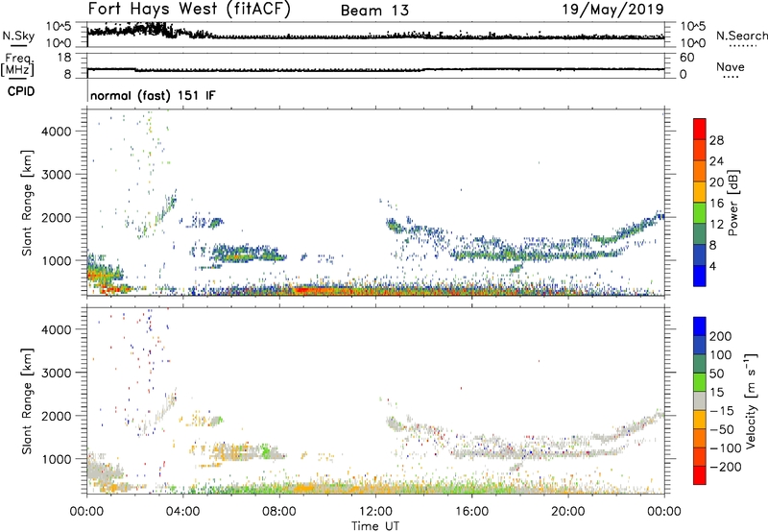This screenshot has height=532, width=768.
Task: Click the '200' velocity colorbar tick
Action: coord(721,336)
